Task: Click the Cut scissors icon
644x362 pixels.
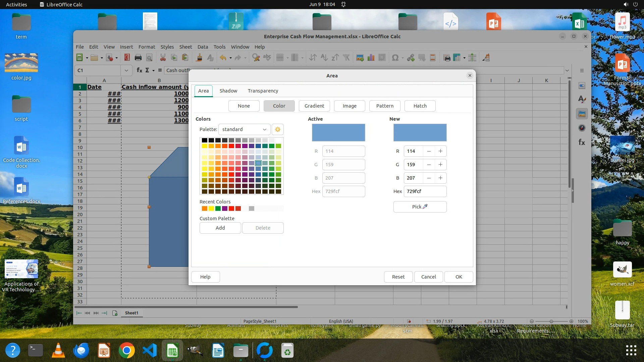Action: pyautogui.click(x=163, y=58)
